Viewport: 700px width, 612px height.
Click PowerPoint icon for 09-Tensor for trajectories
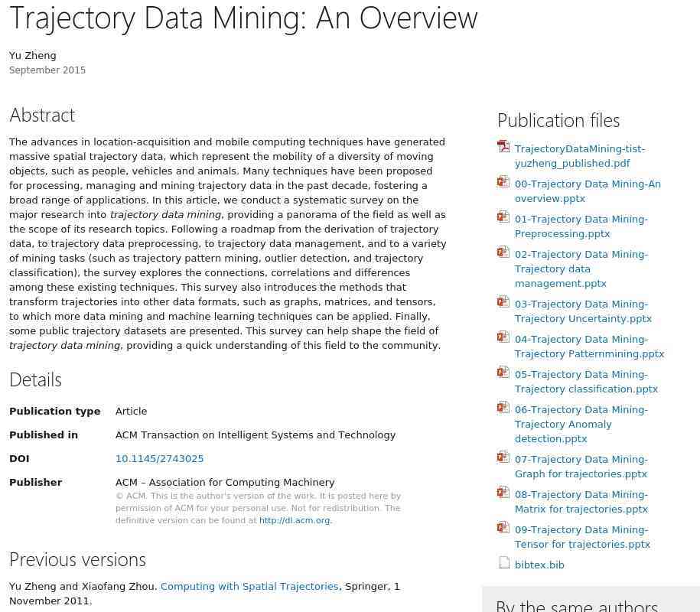[503, 527]
